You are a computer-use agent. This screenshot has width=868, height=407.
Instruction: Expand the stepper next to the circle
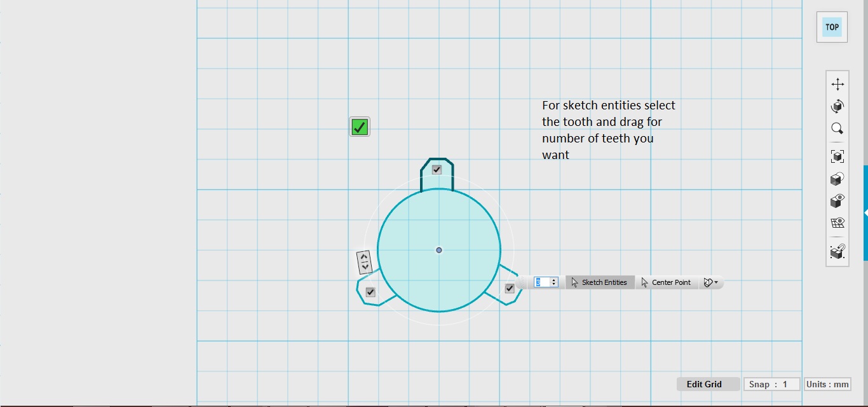pos(363,261)
